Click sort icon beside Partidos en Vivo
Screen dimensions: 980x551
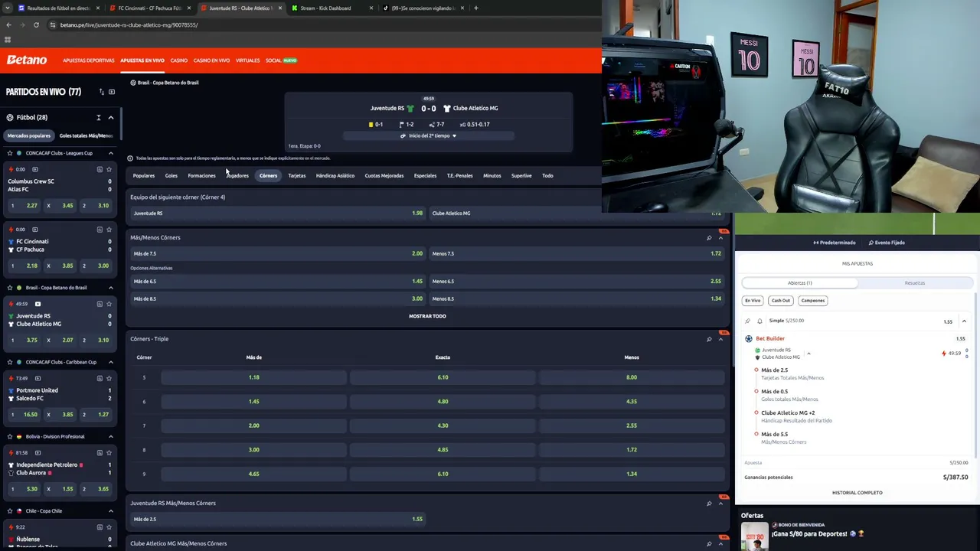point(101,92)
